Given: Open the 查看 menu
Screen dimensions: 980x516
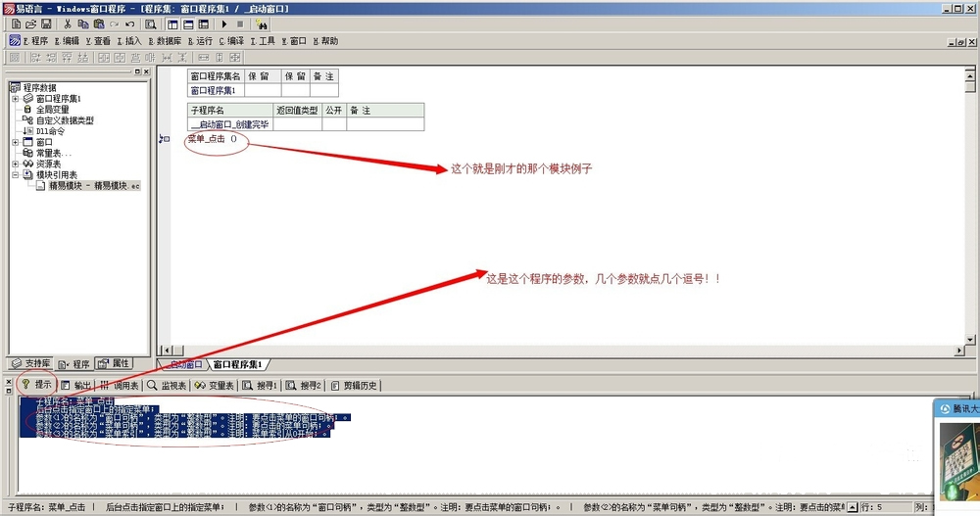Looking at the screenshot, I should tap(98, 40).
